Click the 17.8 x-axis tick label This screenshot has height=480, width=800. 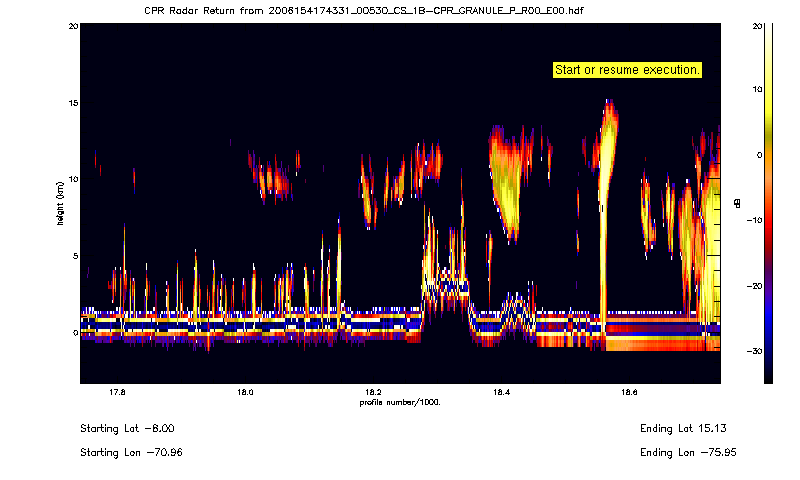click(x=118, y=393)
